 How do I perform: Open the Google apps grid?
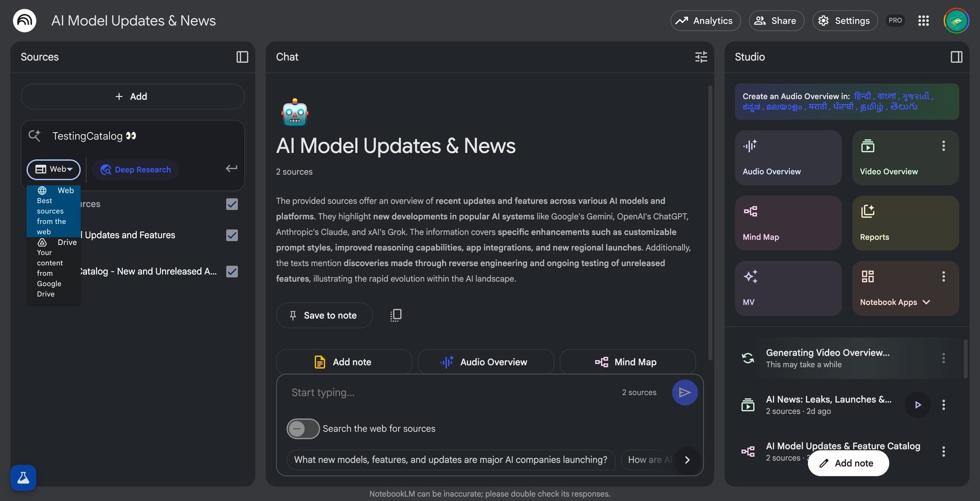point(923,21)
